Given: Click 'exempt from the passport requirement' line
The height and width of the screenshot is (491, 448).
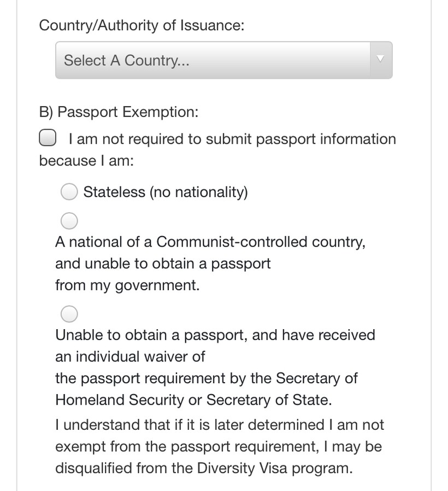Looking at the screenshot, I should coord(219,447).
